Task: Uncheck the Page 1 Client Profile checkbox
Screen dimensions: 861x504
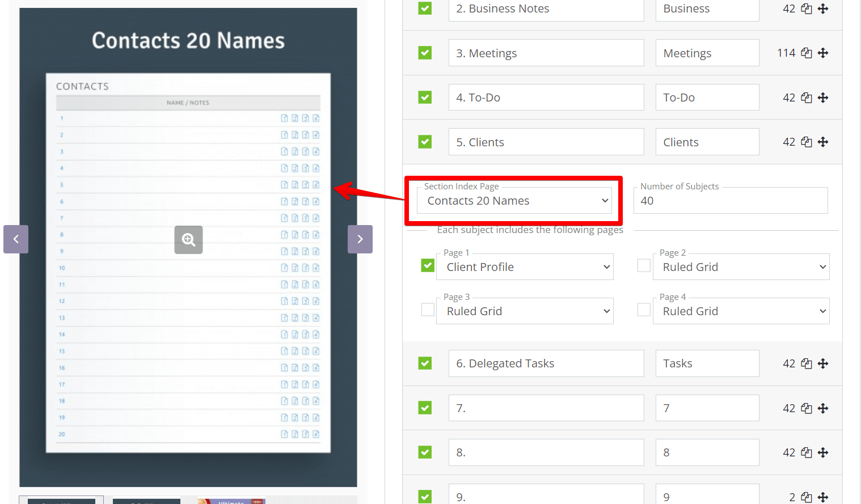Action: pyautogui.click(x=427, y=265)
